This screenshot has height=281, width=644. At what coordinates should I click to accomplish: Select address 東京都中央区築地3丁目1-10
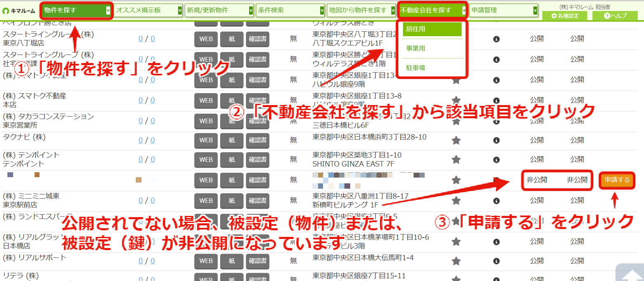tap(357, 155)
